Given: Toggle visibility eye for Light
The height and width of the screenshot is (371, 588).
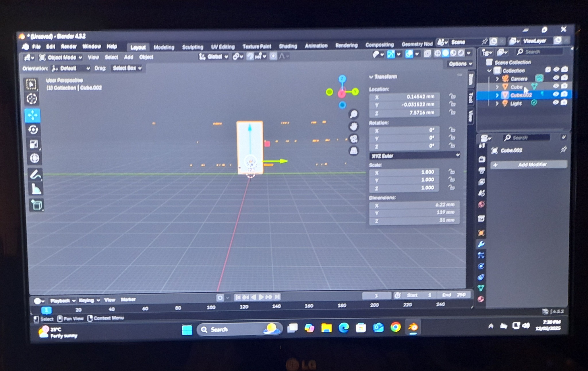Looking at the screenshot, I should tap(555, 102).
